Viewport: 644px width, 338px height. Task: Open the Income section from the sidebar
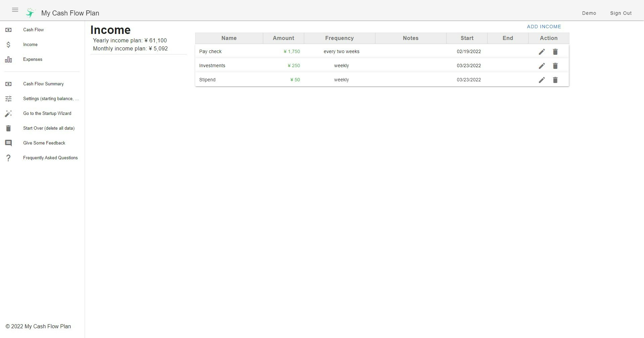point(30,44)
